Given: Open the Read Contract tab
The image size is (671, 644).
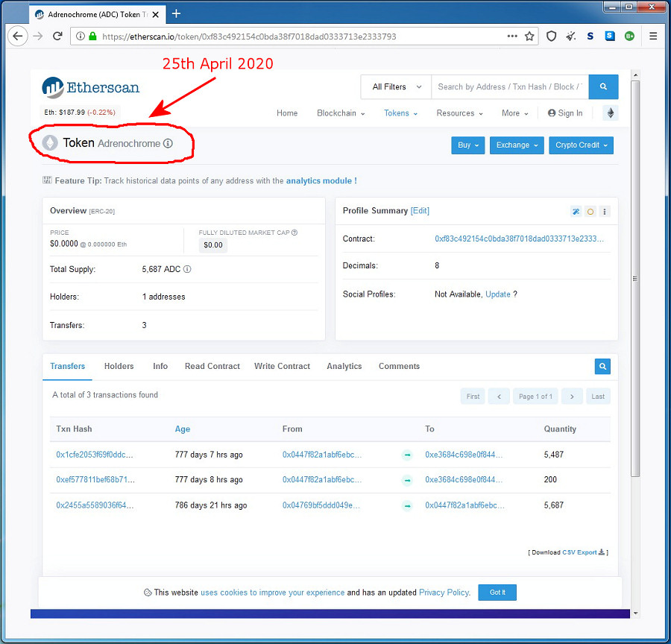Looking at the screenshot, I should (212, 366).
